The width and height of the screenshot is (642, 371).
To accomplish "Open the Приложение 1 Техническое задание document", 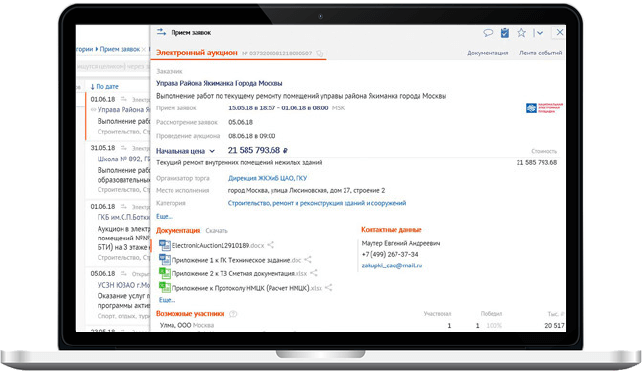I will 236,260.
